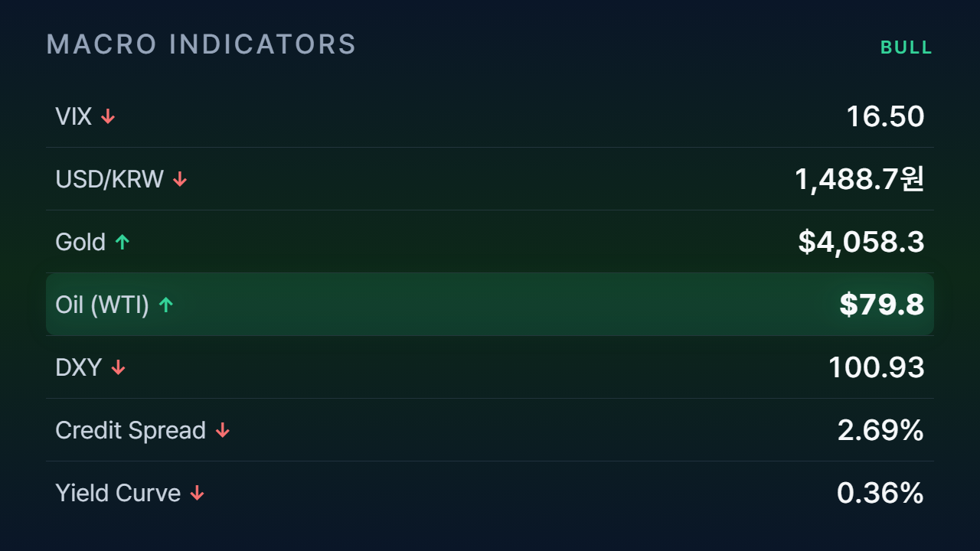The height and width of the screenshot is (551, 980).
Task: Select the USD/KRW label
Action: point(109,179)
